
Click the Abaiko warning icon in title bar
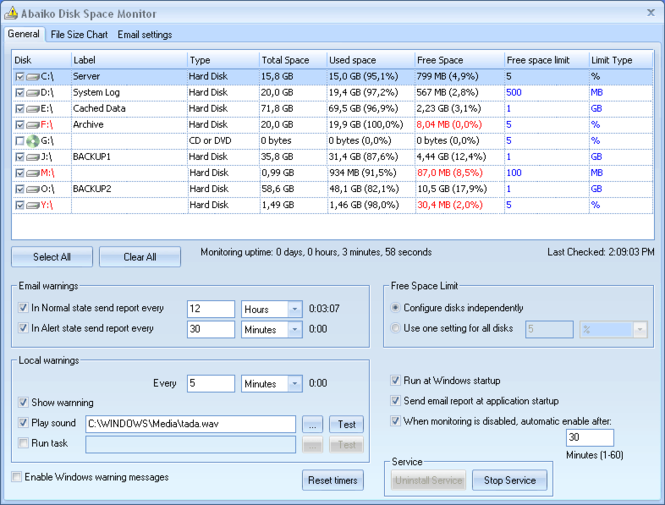click(11, 14)
